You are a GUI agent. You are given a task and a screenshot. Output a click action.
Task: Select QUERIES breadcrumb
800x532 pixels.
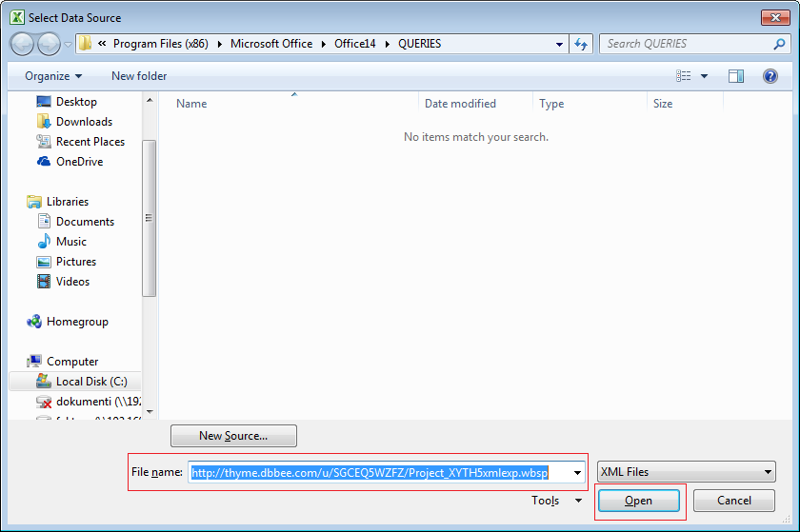point(419,44)
